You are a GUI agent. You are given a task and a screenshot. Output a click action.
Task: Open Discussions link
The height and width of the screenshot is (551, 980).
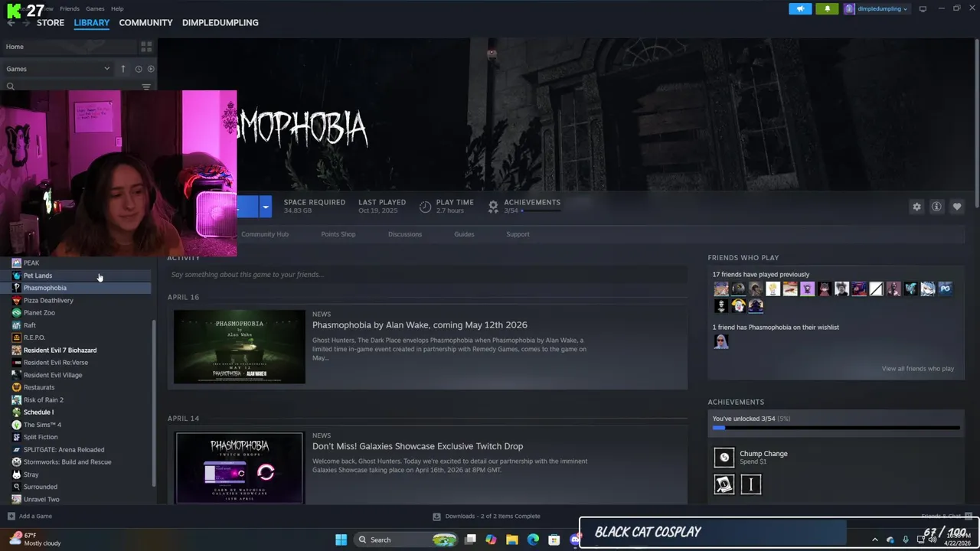pos(405,234)
